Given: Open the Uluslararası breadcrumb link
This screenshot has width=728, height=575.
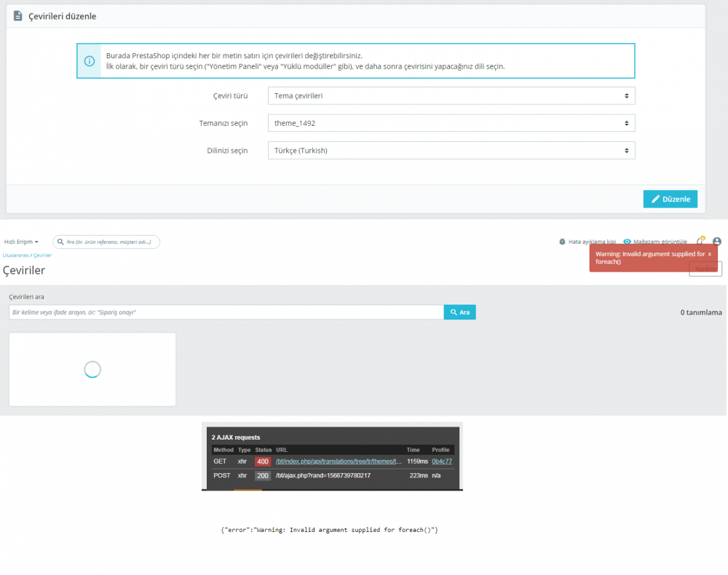Looking at the screenshot, I should click(16, 255).
